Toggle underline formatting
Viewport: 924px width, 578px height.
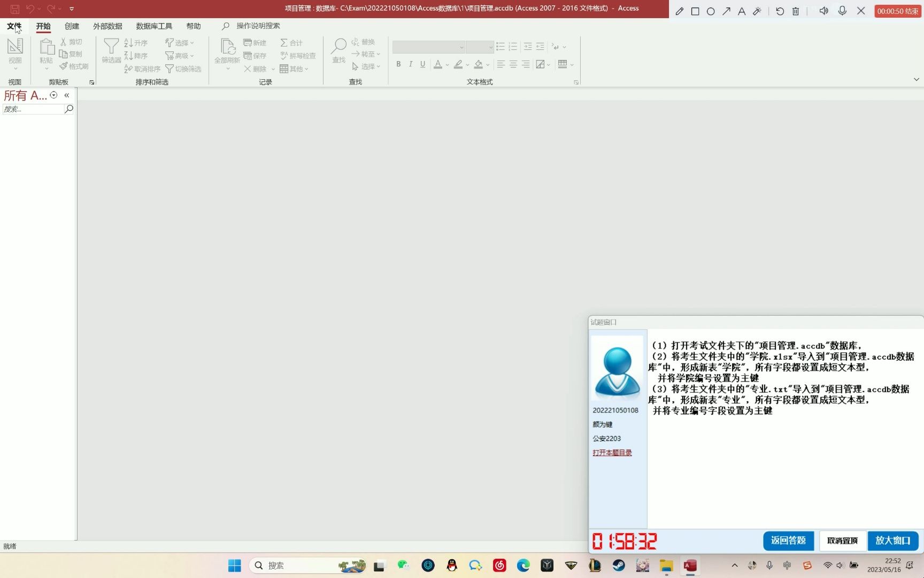422,64
